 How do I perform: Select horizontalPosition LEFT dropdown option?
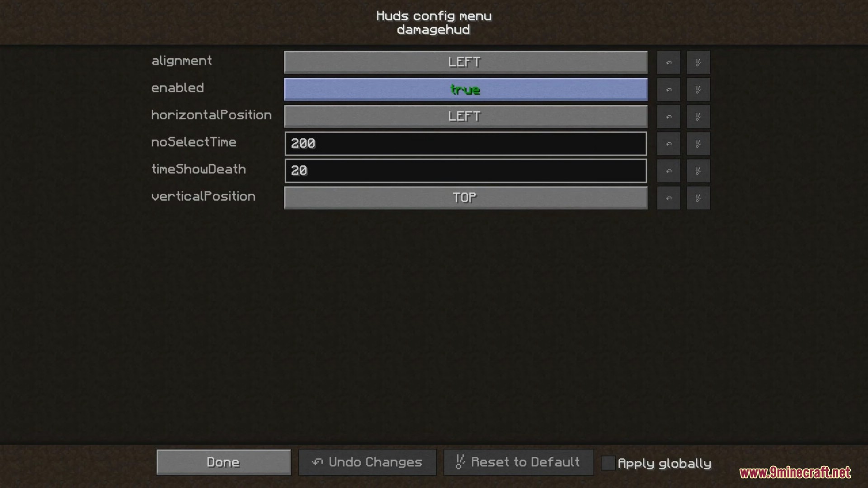(464, 116)
